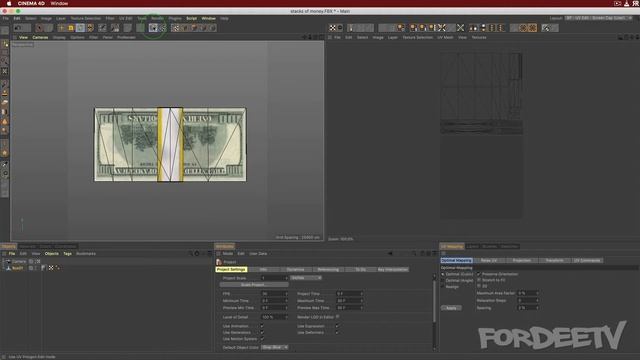Image resolution: width=640 pixels, height=360 pixels.
Task: Open the User Data menu in Attributes
Action: pyautogui.click(x=258, y=253)
